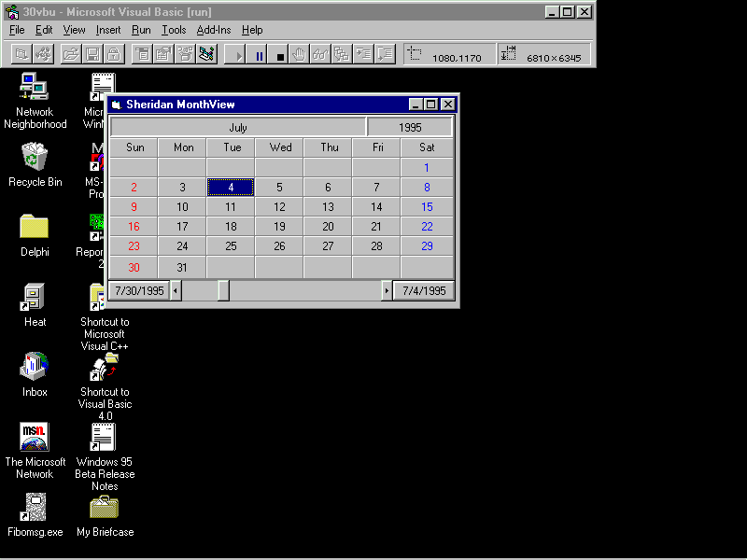Viewport: 747px width, 560px height.
Task: Click the July month header
Action: click(x=238, y=127)
